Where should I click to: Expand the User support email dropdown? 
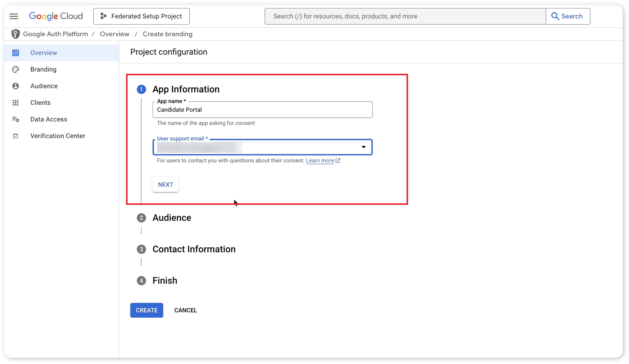point(363,147)
